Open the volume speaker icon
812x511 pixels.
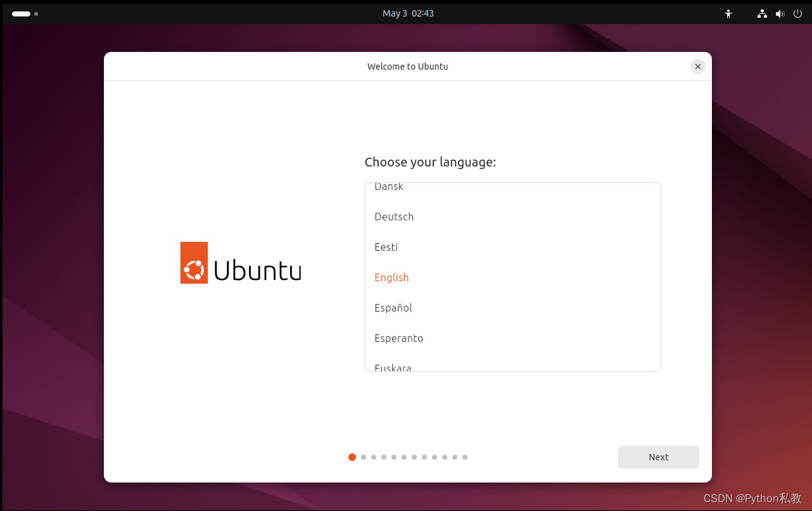point(780,13)
